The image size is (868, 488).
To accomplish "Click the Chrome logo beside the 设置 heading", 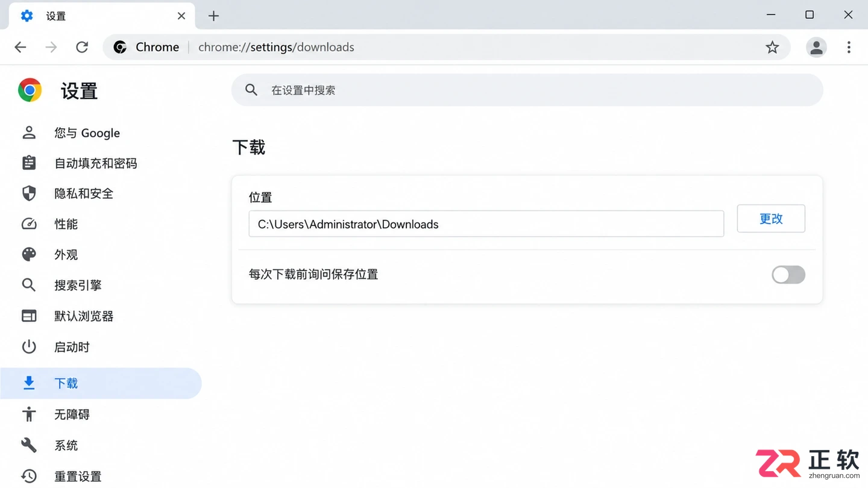I will point(30,90).
